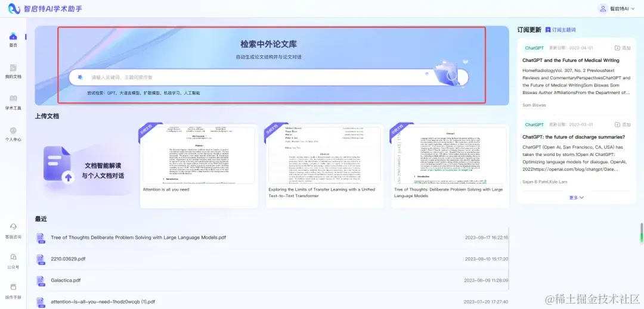Click the user avatar icon at top right

(602, 8)
